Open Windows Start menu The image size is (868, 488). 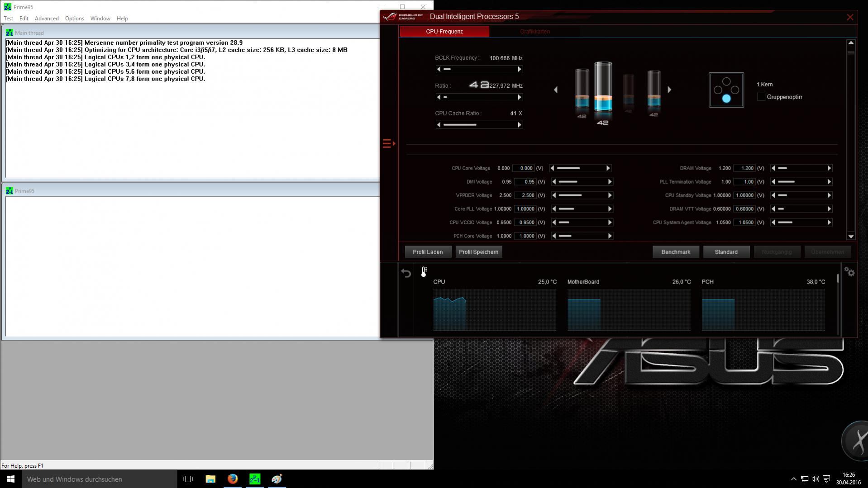click(x=11, y=479)
